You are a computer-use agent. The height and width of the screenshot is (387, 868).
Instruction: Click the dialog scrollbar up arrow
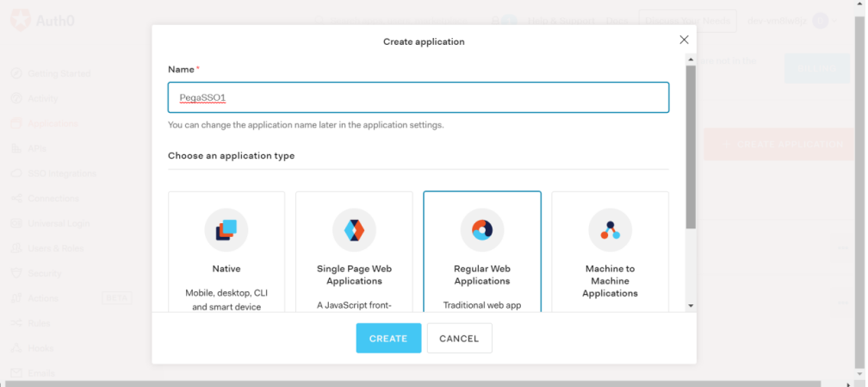tap(691, 59)
